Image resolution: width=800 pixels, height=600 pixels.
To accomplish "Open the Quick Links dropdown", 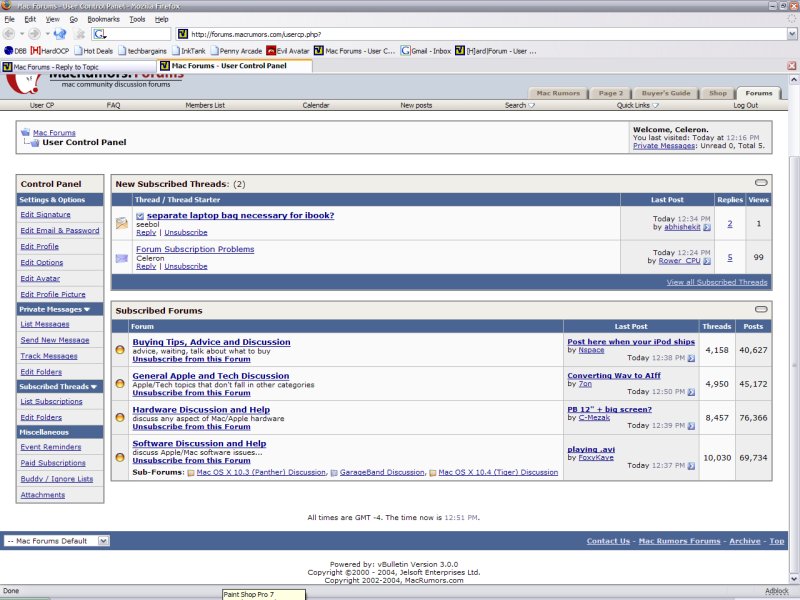I will 637,105.
